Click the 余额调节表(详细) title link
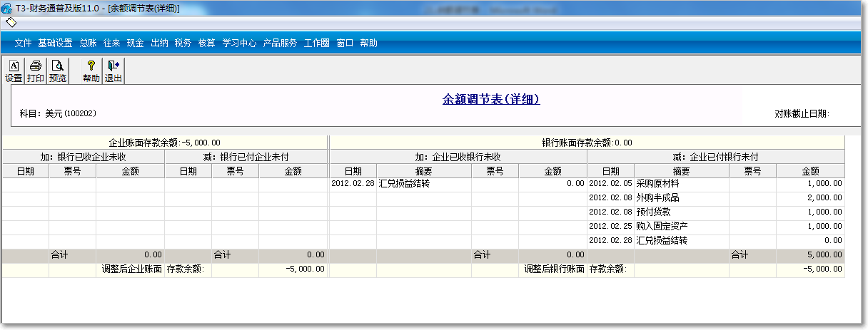868x330 pixels. [491, 100]
